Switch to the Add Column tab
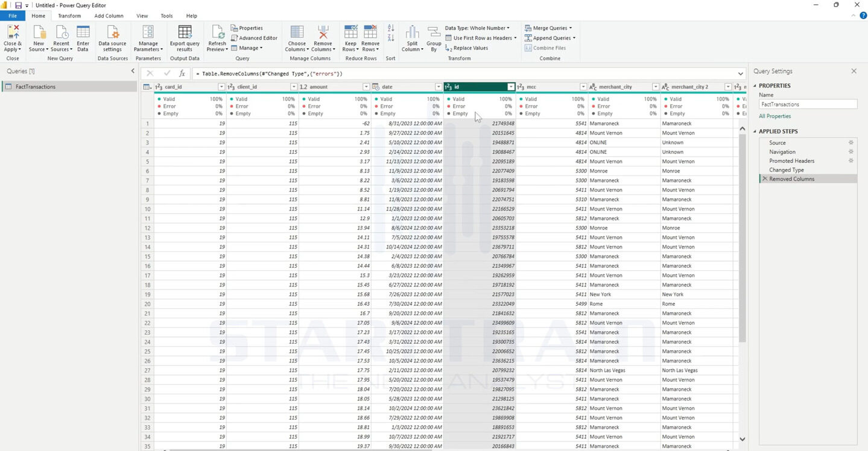Image resolution: width=868 pixels, height=451 pixels. tap(109, 16)
